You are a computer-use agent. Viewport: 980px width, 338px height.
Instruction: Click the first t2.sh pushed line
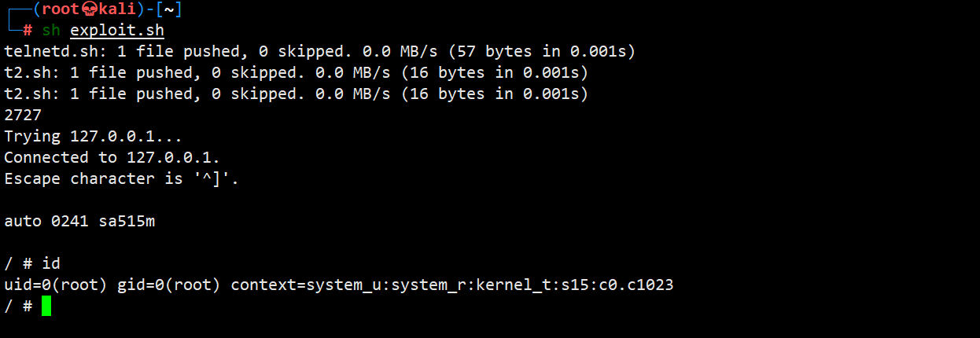pyautogui.click(x=296, y=73)
